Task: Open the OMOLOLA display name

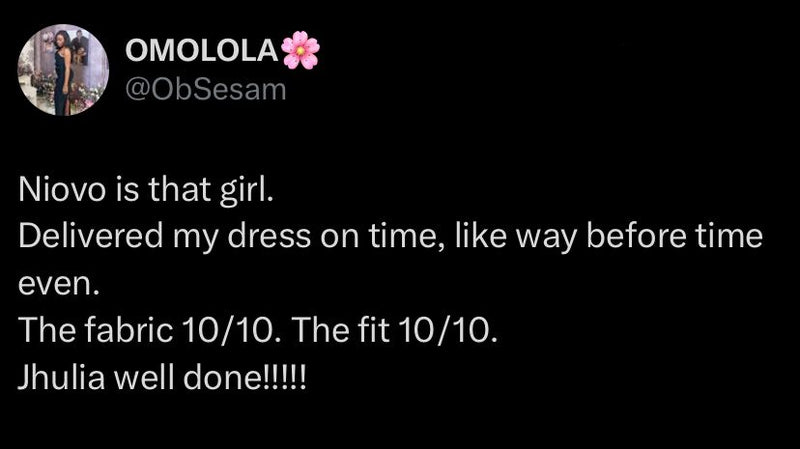Action: (x=202, y=52)
